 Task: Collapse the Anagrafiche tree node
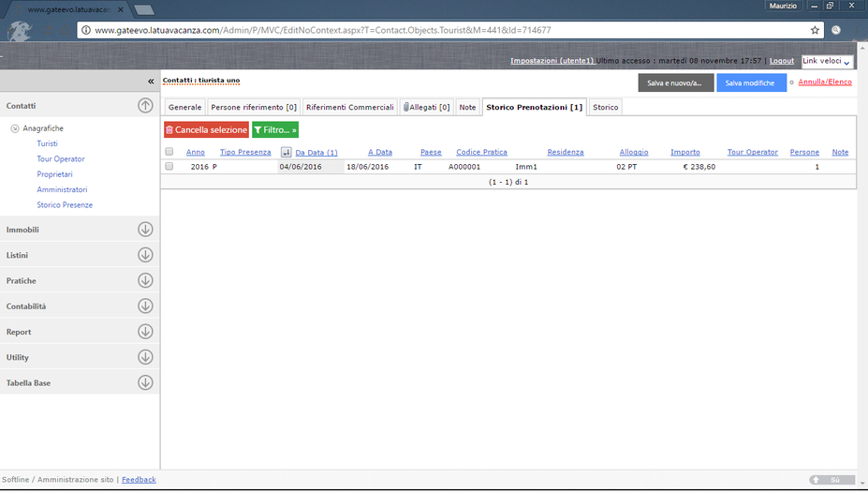15,128
